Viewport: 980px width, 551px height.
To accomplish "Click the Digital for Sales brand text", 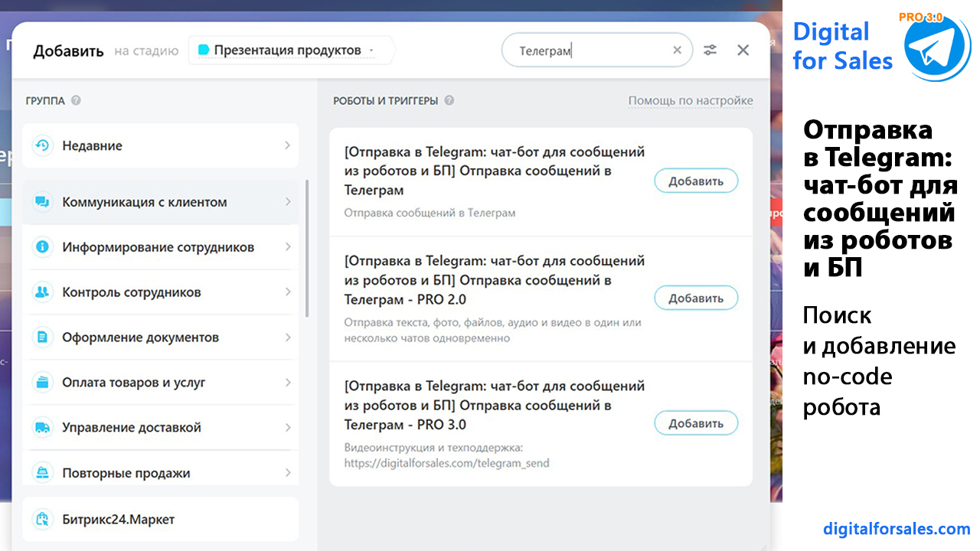I will tap(843, 46).
